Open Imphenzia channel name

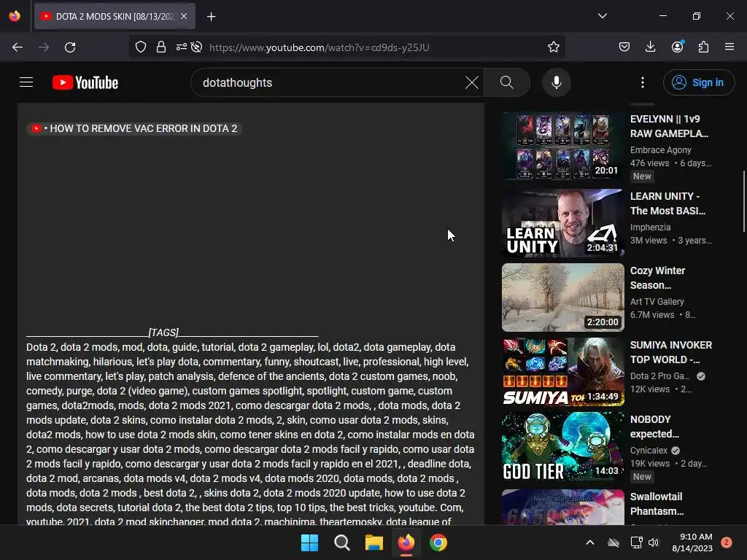650,227
